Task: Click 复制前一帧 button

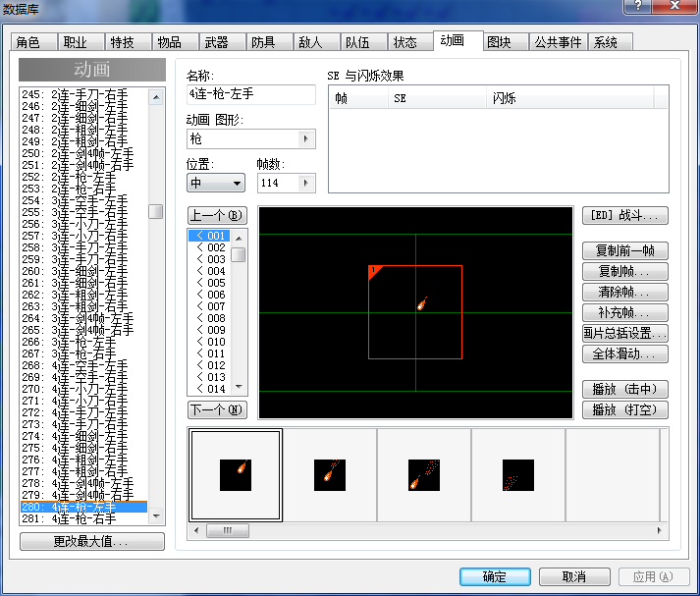Action: pyautogui.click(x=625, y=251)
